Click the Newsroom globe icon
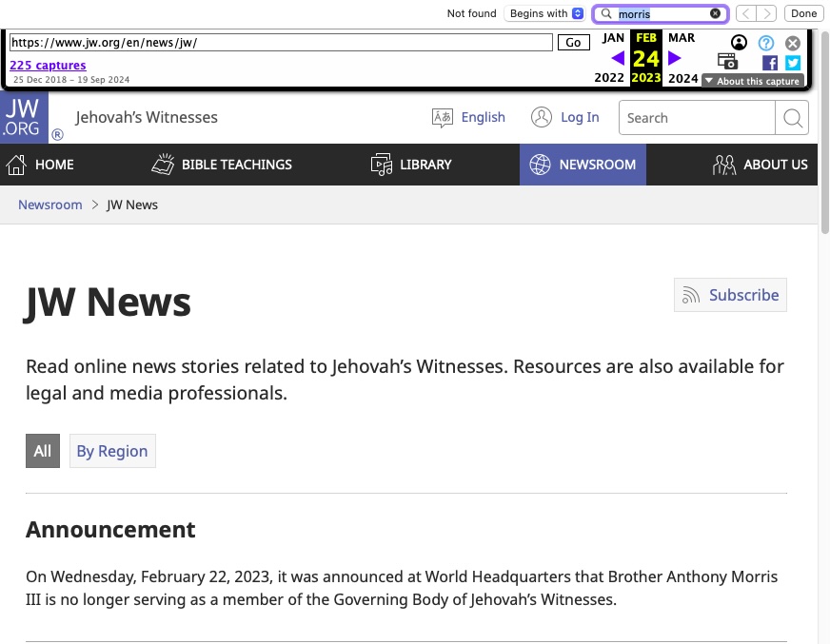The width and height of the screenshot is (830, 644). 540,165
